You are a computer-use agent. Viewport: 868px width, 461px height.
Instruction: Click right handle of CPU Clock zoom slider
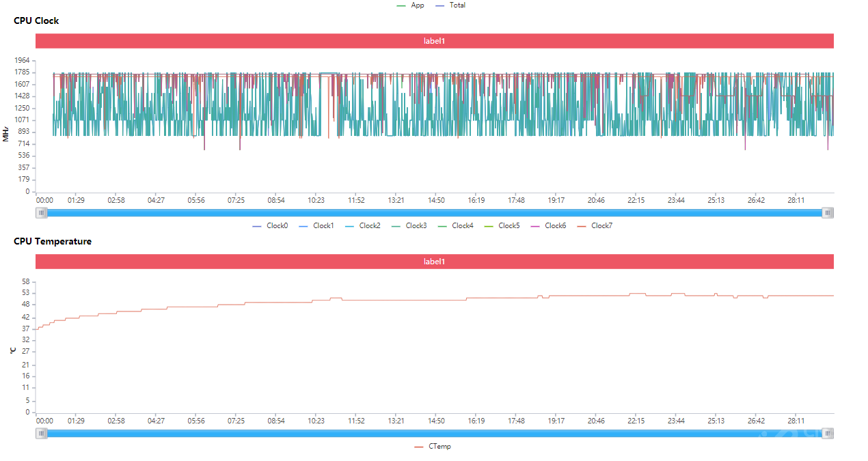point(828,213)
